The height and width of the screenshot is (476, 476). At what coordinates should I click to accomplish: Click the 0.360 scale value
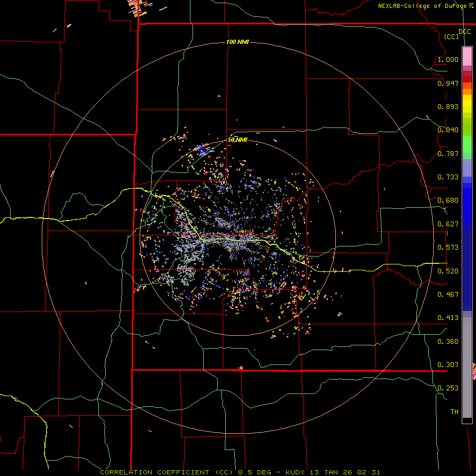tap(448, 342)
